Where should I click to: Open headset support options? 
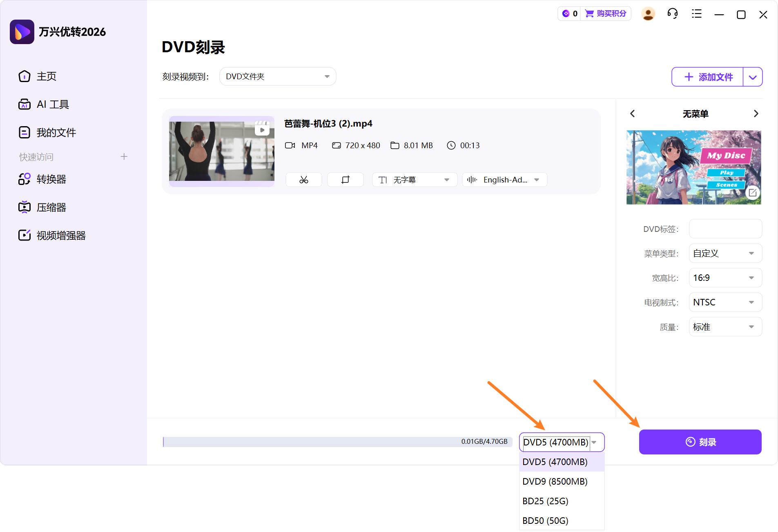(672, 13)
